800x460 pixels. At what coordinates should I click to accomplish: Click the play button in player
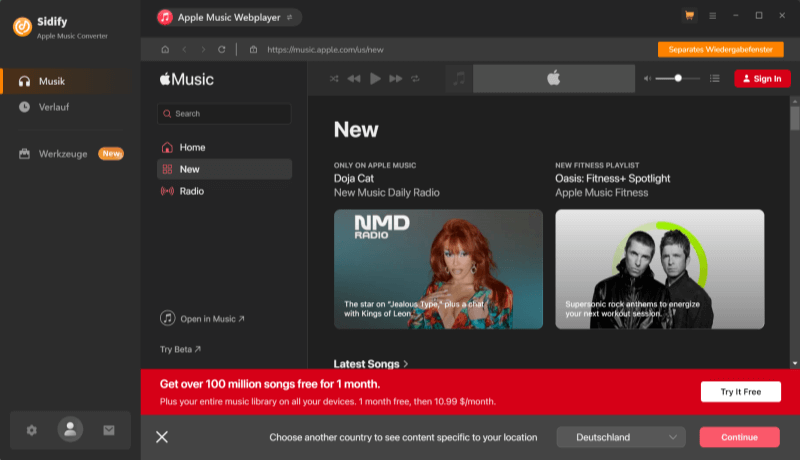point(375,79)
